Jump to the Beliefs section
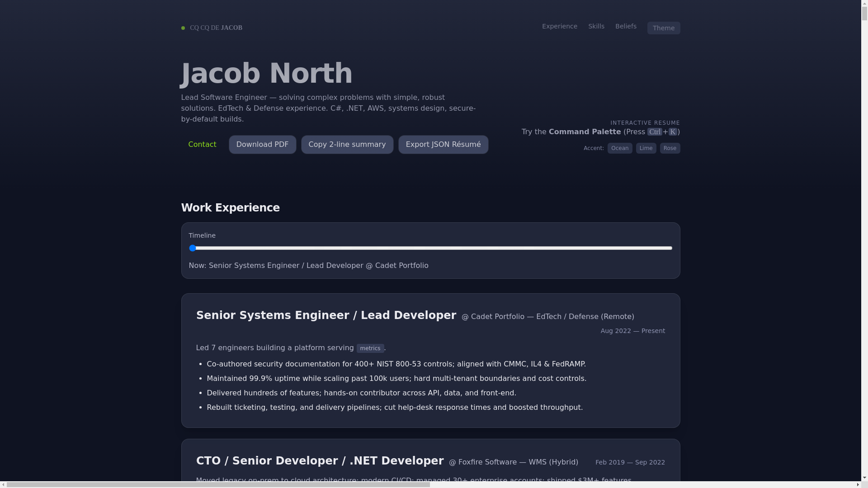 tap(626, 26)
